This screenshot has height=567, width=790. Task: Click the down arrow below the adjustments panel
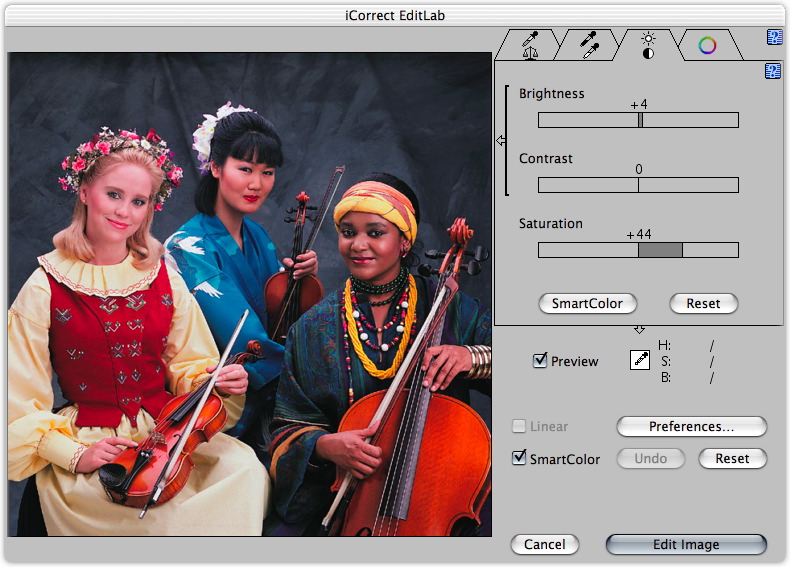639,331
